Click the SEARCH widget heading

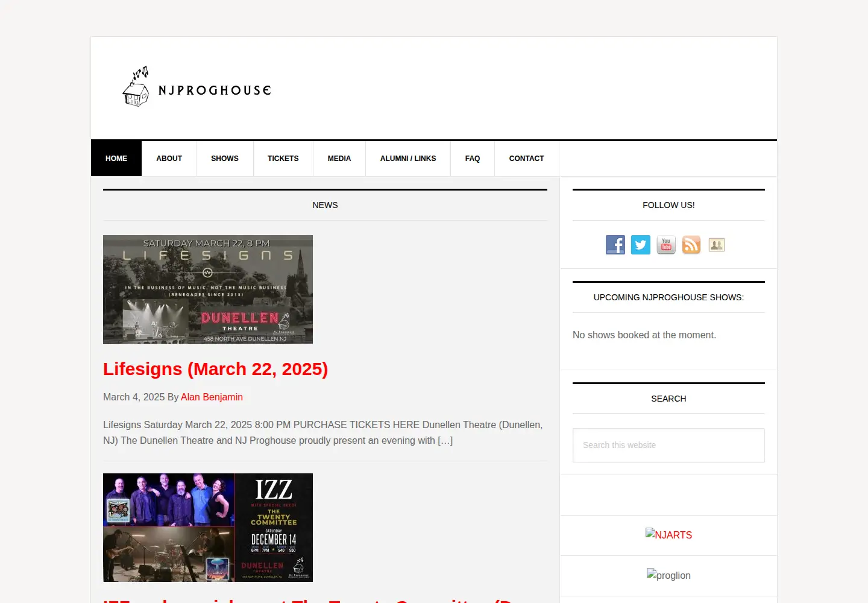tap(668, 399)
